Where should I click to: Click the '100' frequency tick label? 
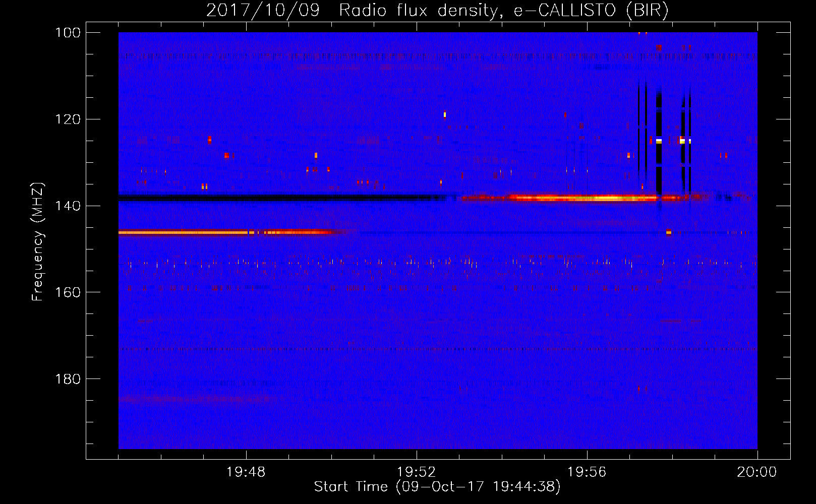tap(68, 33)
